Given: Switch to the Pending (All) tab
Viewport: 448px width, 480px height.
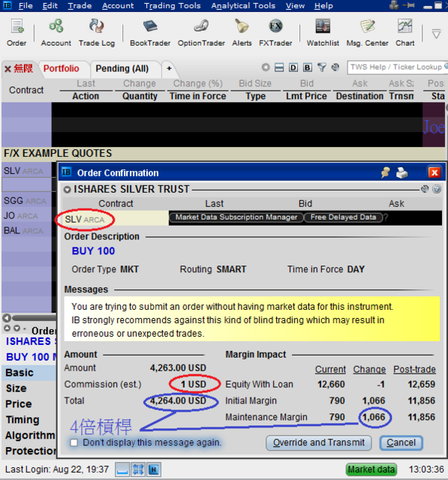Looking at the screenshot, I should [122, 68].
